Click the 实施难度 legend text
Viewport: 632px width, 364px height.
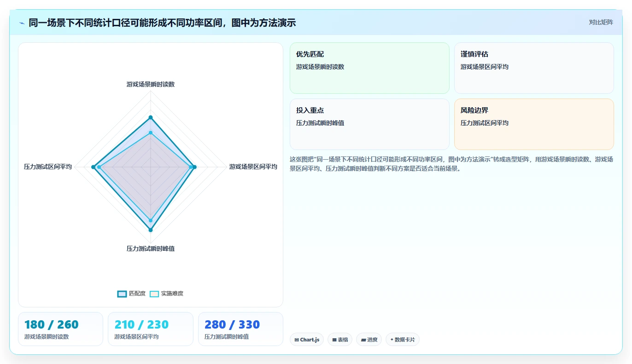(x=172, y=294)
